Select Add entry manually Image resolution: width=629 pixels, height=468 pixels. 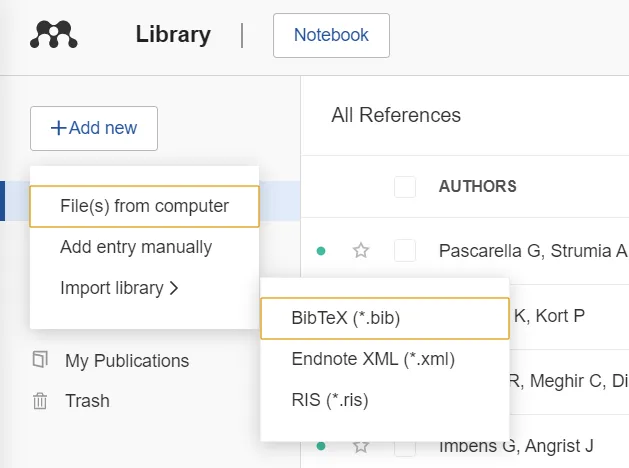click(x=136, y=247)
